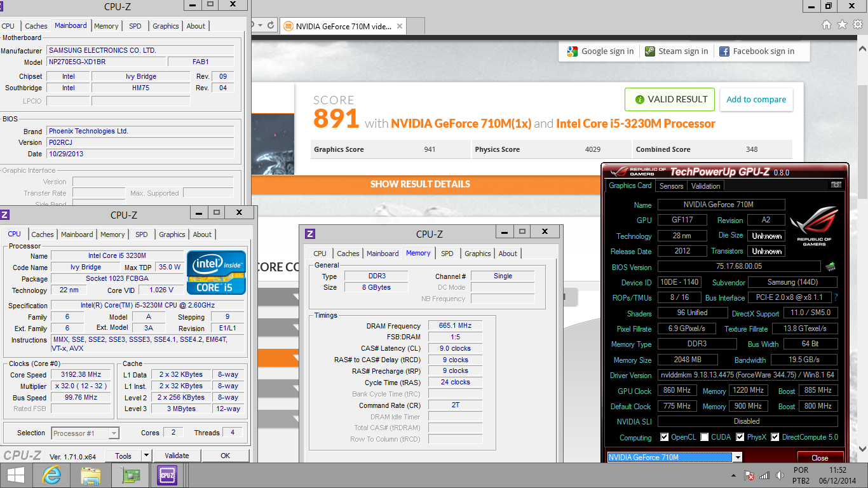Viewport: 868px width, 488px height.
Task: Click the BIOS Version 75.17.68.00.05 field
Action: click(739, 267)
